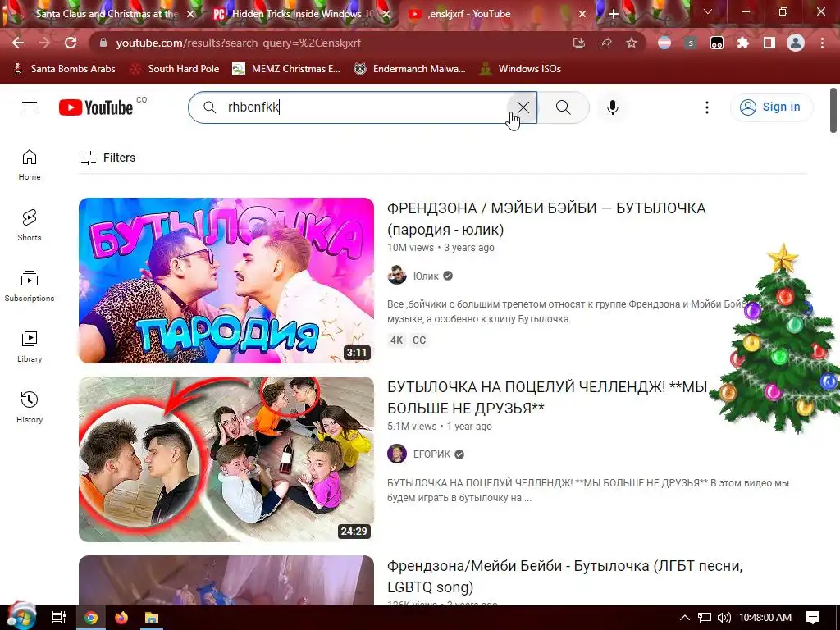Screen dimensions: 840x630
Task: Open title БУТЫЛОЧКА НА ПОЦЕЛУЙ ЧЕЛЛЕНДЖ
Action: click(547, 398)
